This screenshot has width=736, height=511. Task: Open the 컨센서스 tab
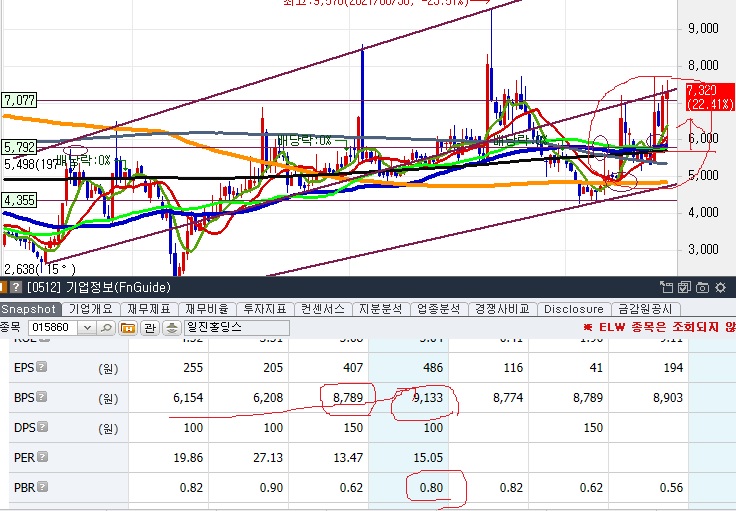(x=323, y=309)
